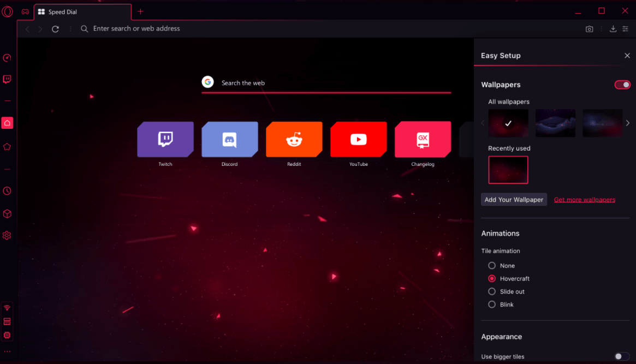This screenshot has height=364, width=636.
Task: Select the Slide out tile animation
Action: pyautogui.click(x=492, y=291)
